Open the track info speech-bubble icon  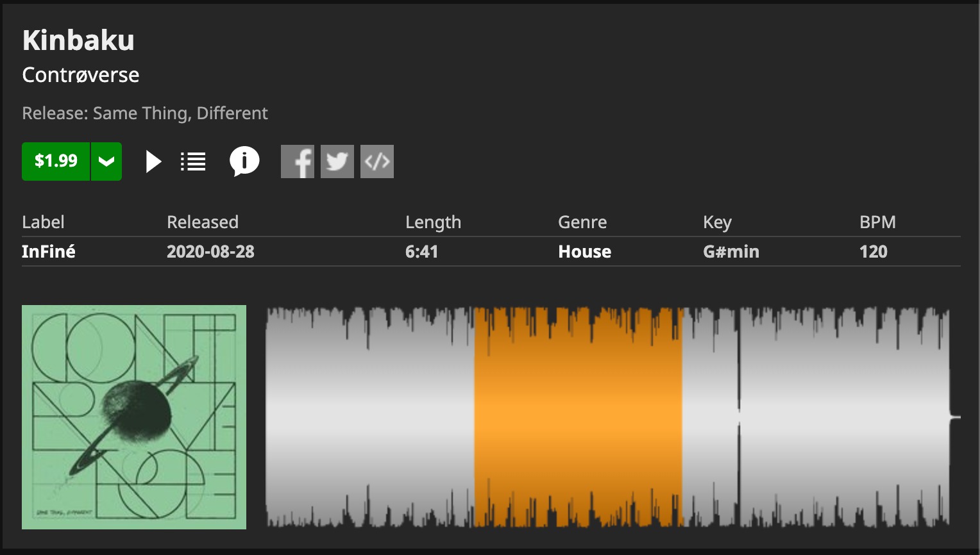[x=244, y=161]
